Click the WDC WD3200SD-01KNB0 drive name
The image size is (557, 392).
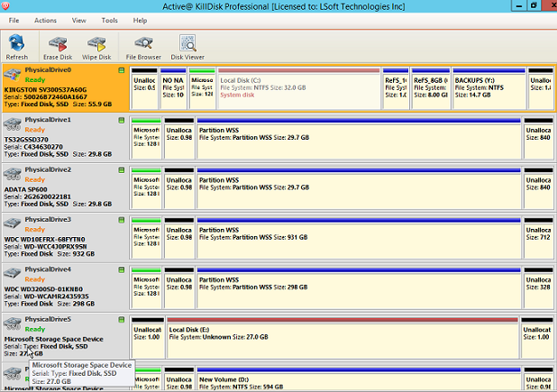[43, 289]
